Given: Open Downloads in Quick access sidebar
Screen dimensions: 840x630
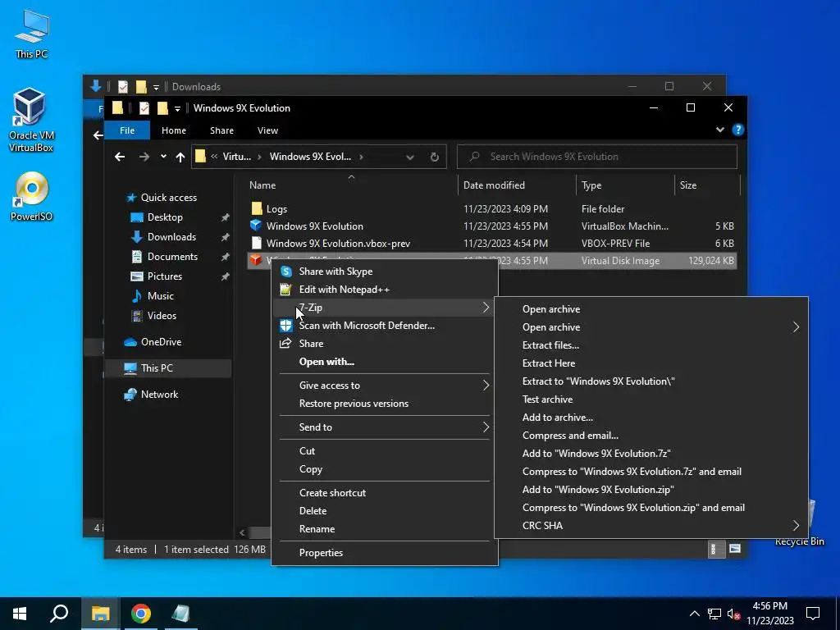Looking at the screenshot, I should (171, 237).
